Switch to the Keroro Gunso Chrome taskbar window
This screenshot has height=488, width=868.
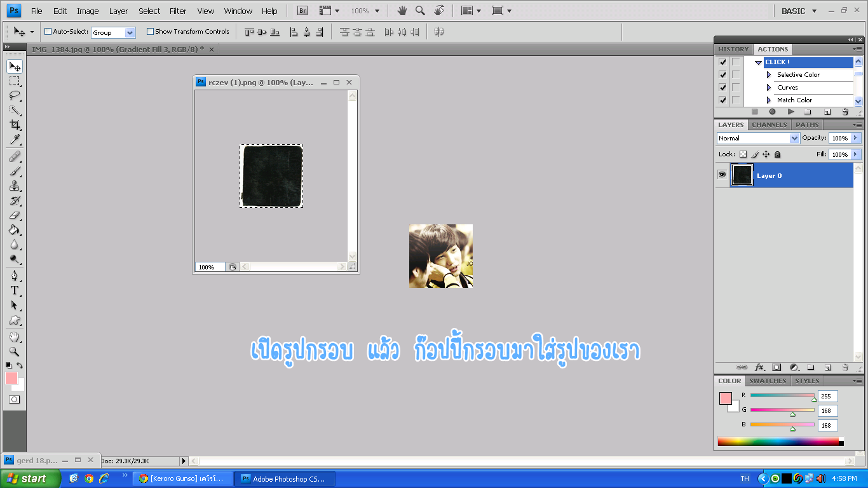coord(182,478)
